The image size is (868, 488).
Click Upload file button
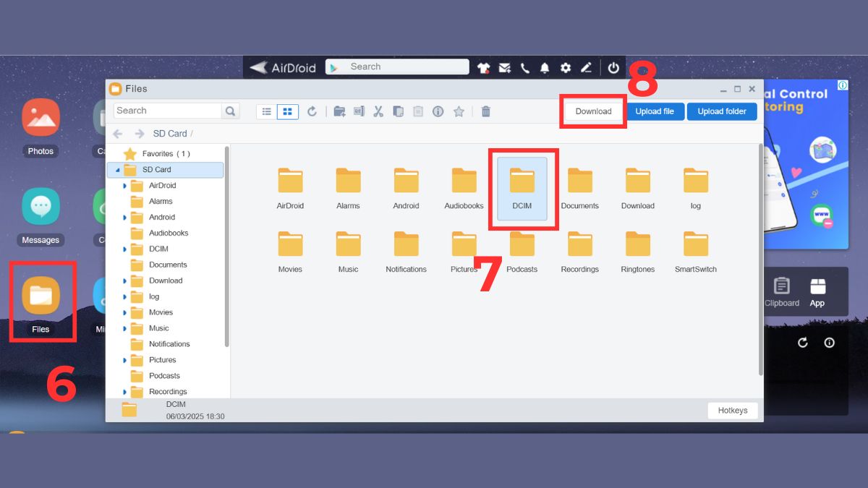pos(655,111)
